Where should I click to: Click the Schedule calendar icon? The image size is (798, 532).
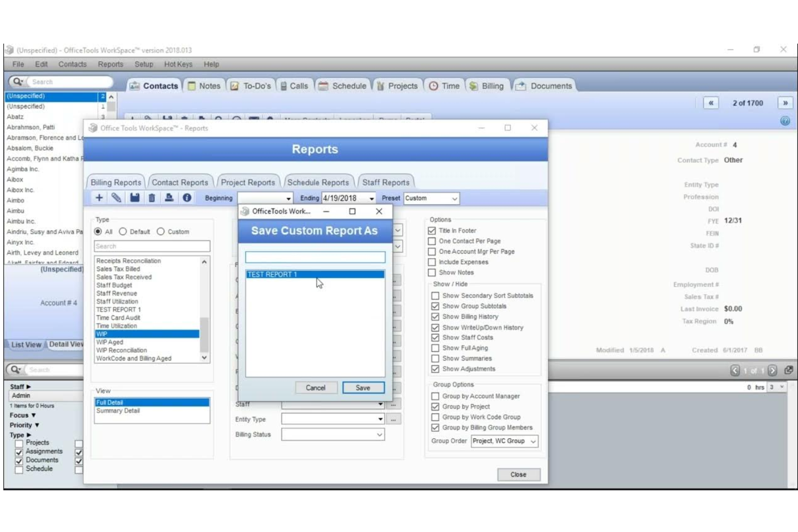(x=324, y=86)
